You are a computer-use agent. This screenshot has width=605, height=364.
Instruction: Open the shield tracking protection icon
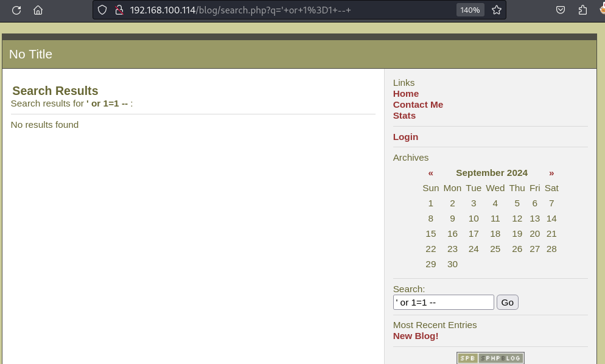[x=102, y=10]
